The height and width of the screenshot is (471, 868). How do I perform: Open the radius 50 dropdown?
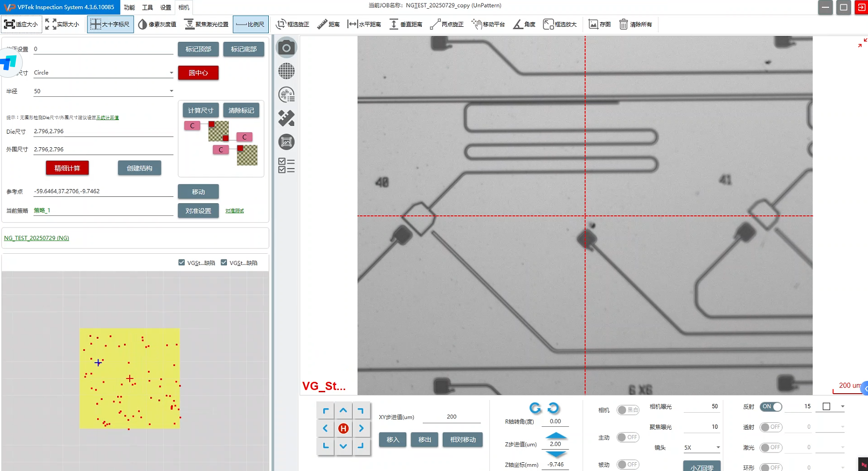[171, 91]
